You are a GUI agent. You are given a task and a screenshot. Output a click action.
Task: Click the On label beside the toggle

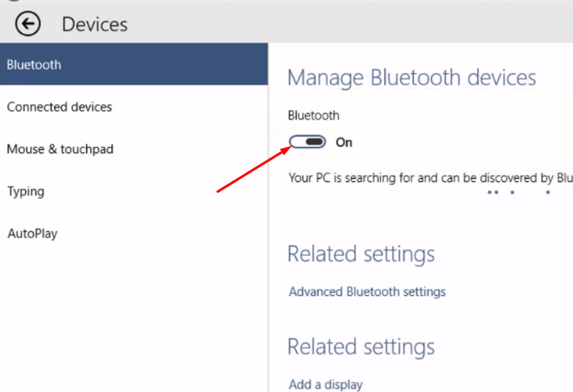pyautogui.click(x=344, y=143)
